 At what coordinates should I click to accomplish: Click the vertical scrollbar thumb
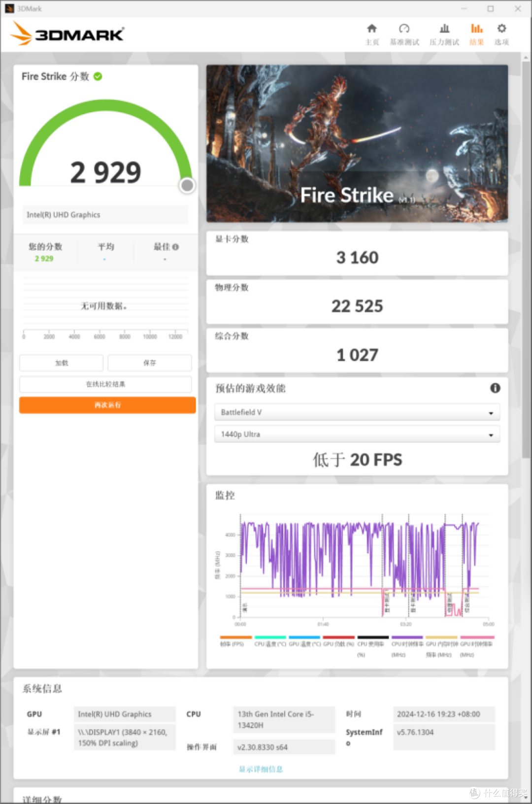(526, 260)
